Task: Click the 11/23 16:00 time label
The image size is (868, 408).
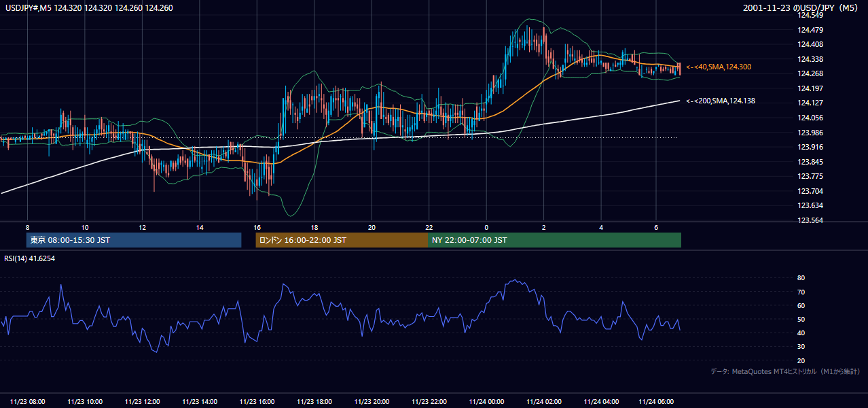Action: pyautogui.click(x=257, y=402)
